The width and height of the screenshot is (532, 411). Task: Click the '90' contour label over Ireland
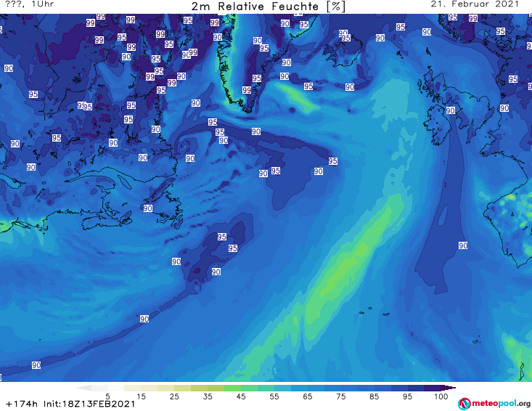450,110
